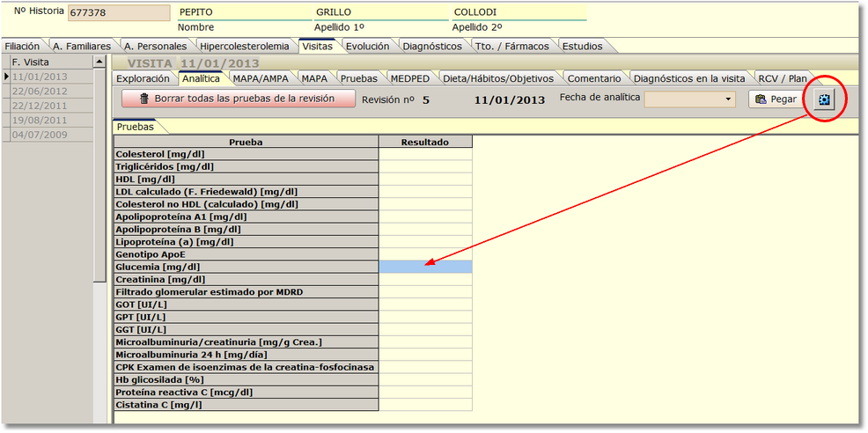Select row CPK Examen de isoenzimas
868x433 pixels.
pos(246,367)
